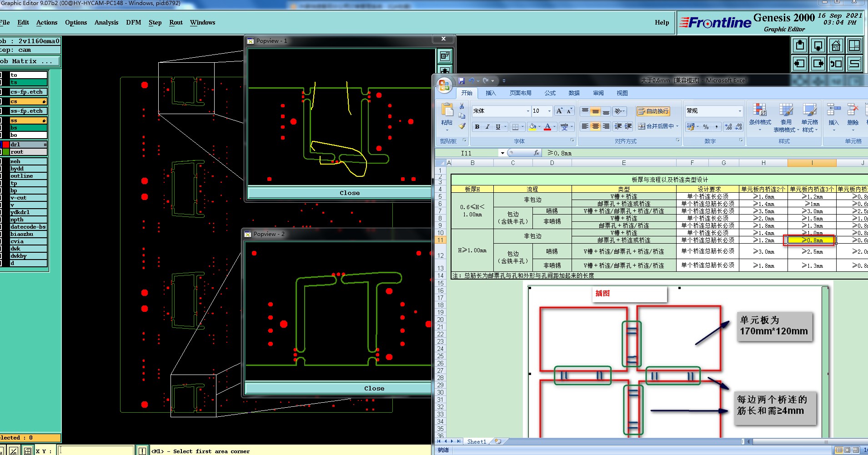This screenshot has height=455, width=868.
Task: Click 条件格式 conditional formatting button
Action: point(760,117)
